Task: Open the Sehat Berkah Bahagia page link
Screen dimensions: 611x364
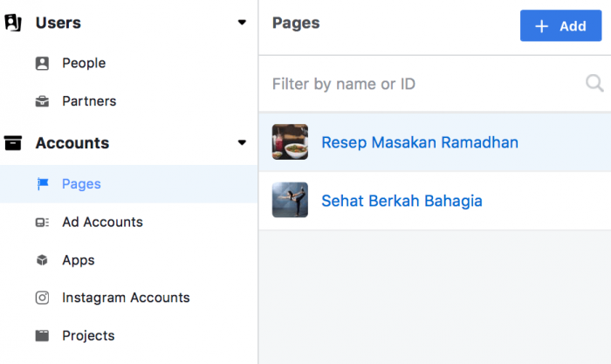Action: 402,201
